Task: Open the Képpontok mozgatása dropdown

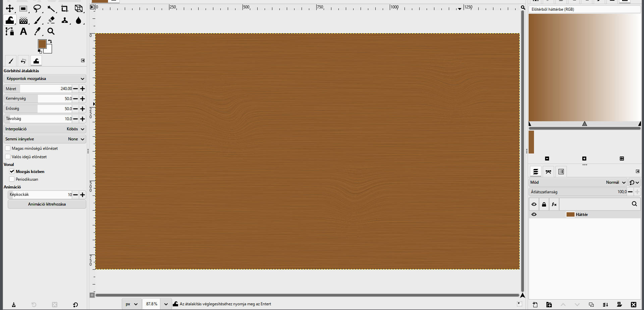Action: (x=45, y=79)
